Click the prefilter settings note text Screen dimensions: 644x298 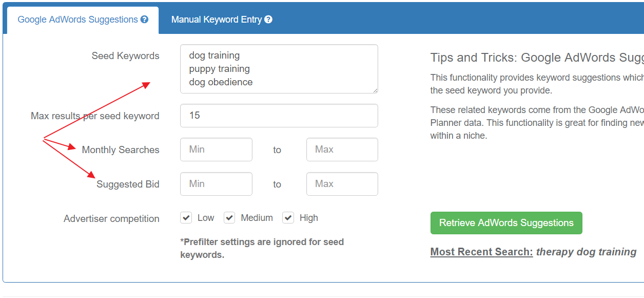point(262,247)
